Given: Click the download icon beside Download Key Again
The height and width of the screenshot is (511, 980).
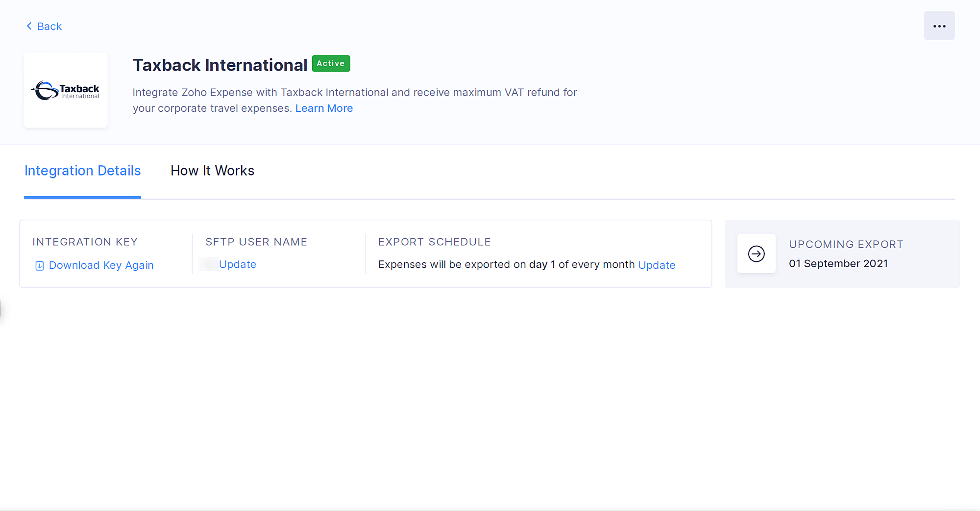Looking at the screenshot, I should tap(40, 266).
